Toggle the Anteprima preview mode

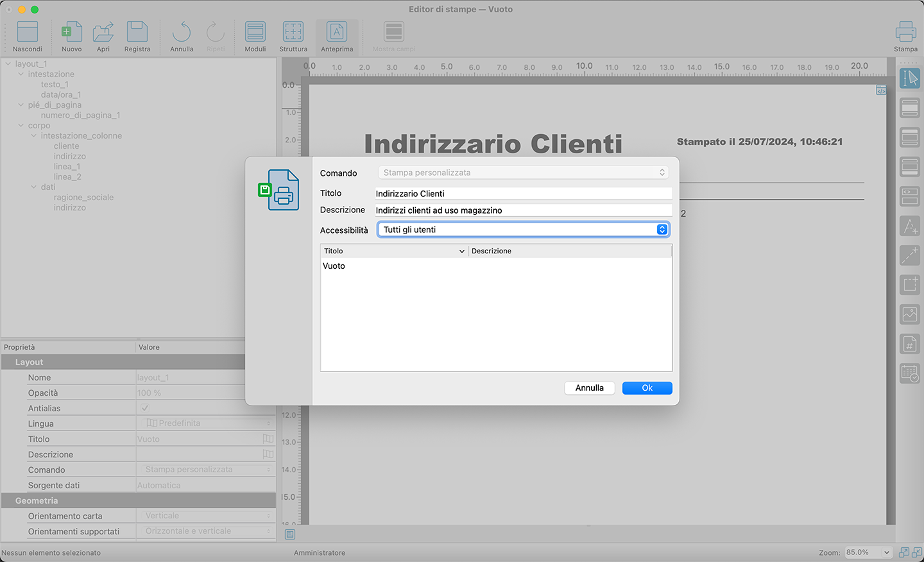pos(337,36)
